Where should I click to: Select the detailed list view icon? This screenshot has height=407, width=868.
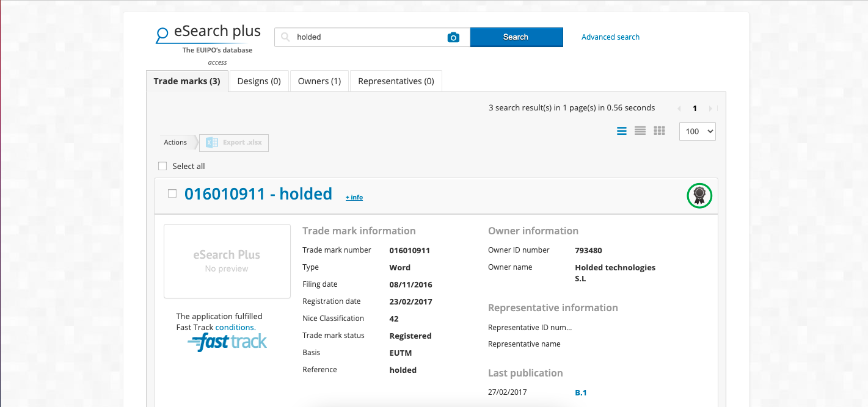pyautogui.click(x=621, y=131)
